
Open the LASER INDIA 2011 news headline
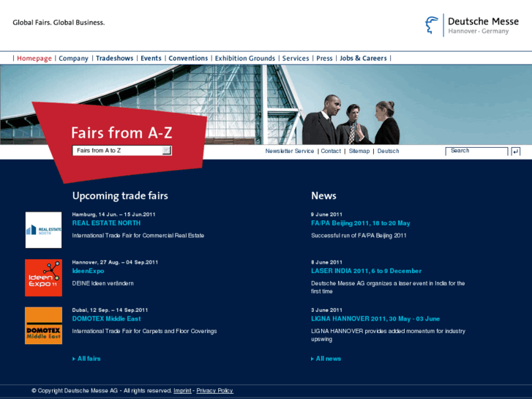click(366, 271)
